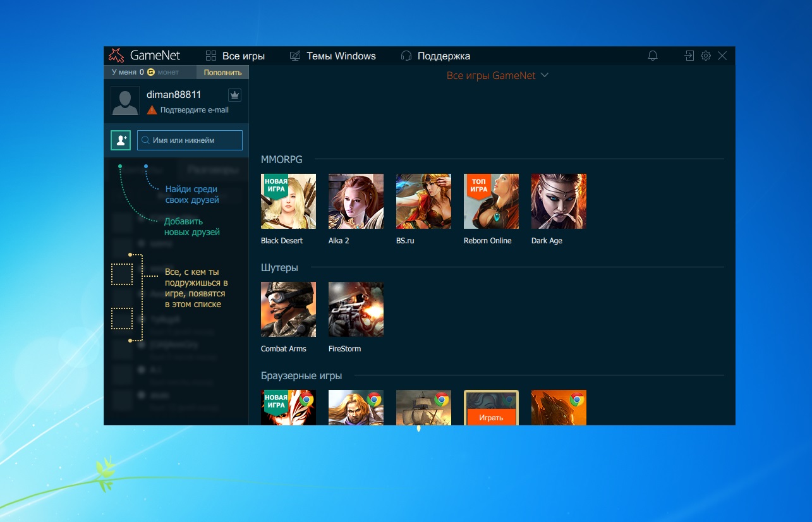Click the Шутеры section heading
This screenshot has width=812, height=522.
point(279,268)
